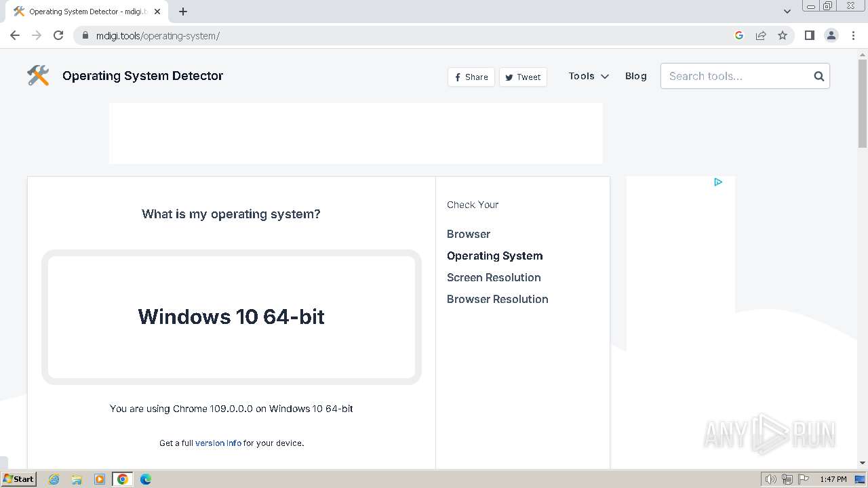The width and height of the screenshot is (868, 488).
Task: Launch the media player taskbar icon
Action: point(100,479)
